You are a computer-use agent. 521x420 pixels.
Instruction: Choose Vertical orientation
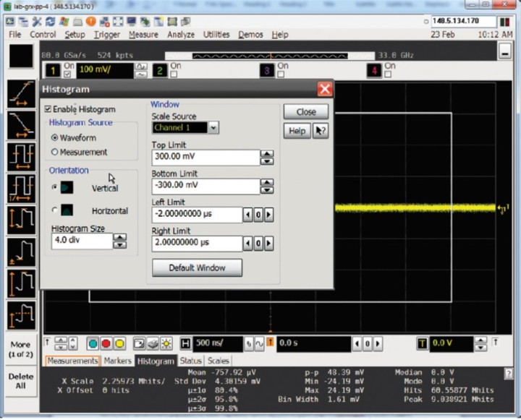pyautogui.click(x=54, y=187)
